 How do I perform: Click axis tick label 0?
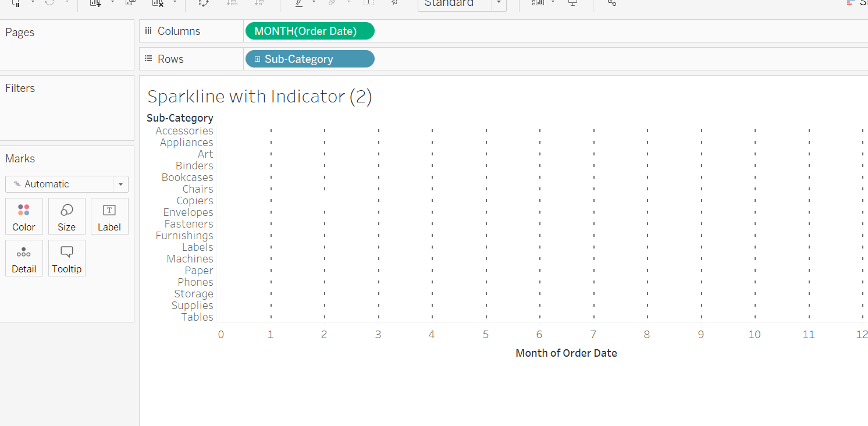[x=220, y=335]
